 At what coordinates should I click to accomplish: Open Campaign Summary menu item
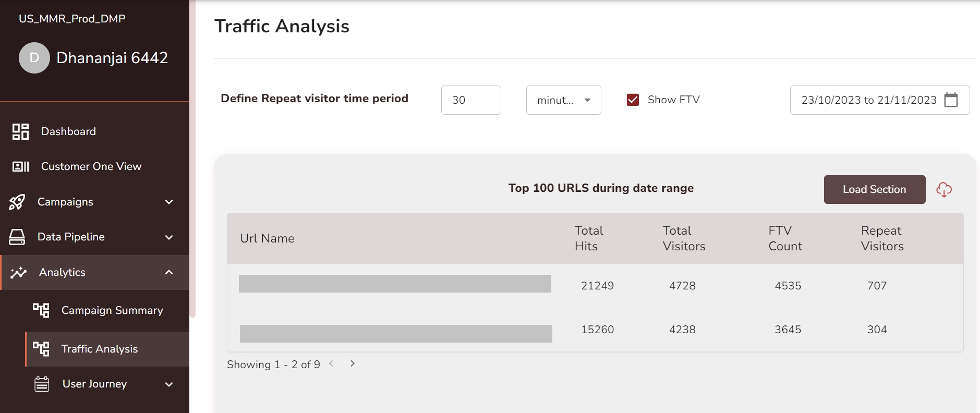click(112, 310)
